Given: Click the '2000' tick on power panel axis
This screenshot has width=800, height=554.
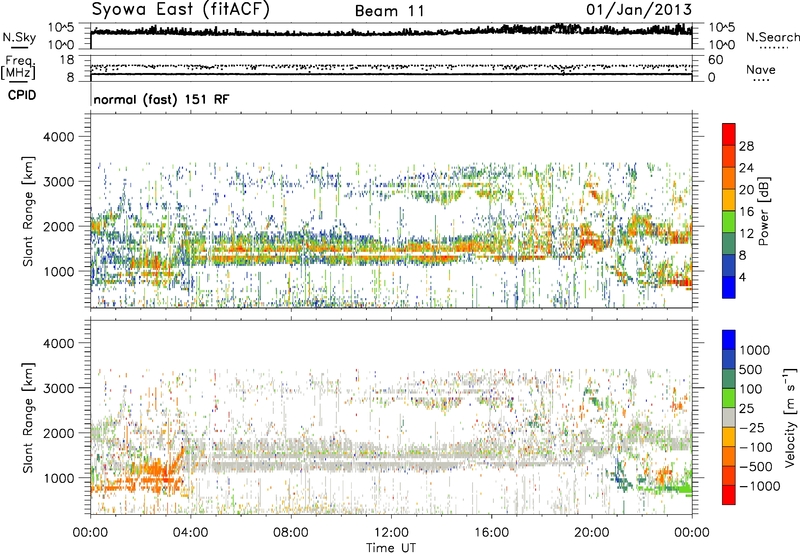Looking at the screenshot, I should click(x=59, y=226).
